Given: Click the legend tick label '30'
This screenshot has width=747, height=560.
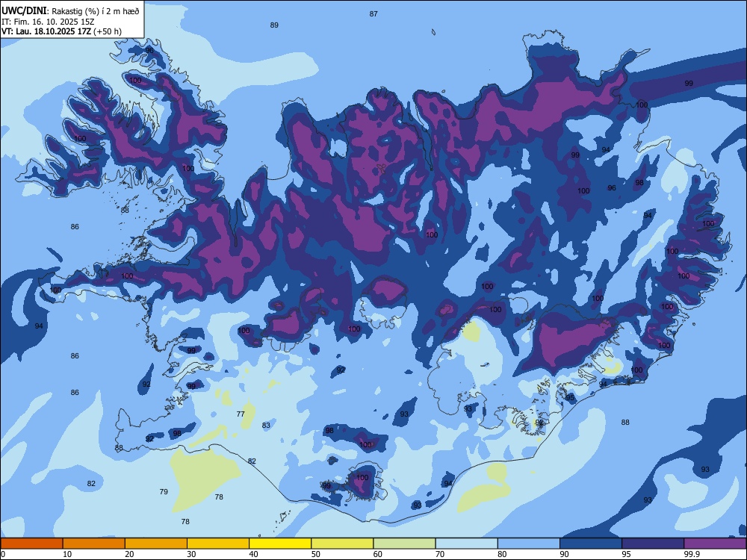Looking at the screenshot, I should pyautogui.click(x=191, y=554).
